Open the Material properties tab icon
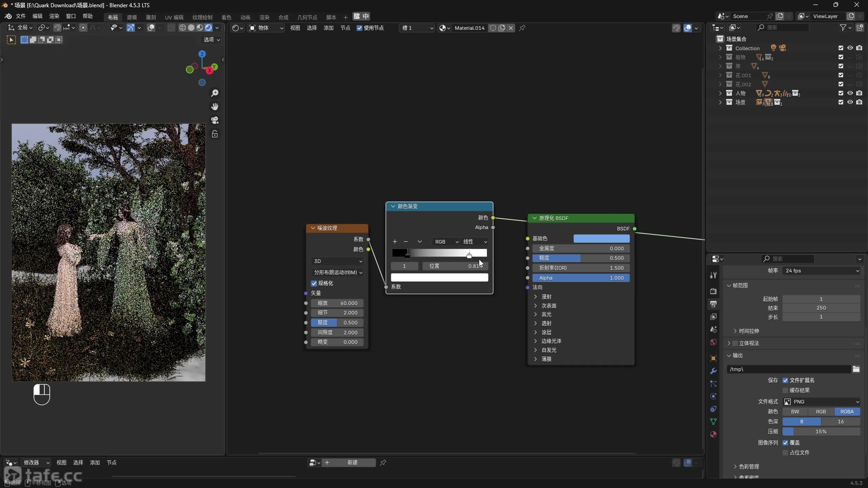 713,434
